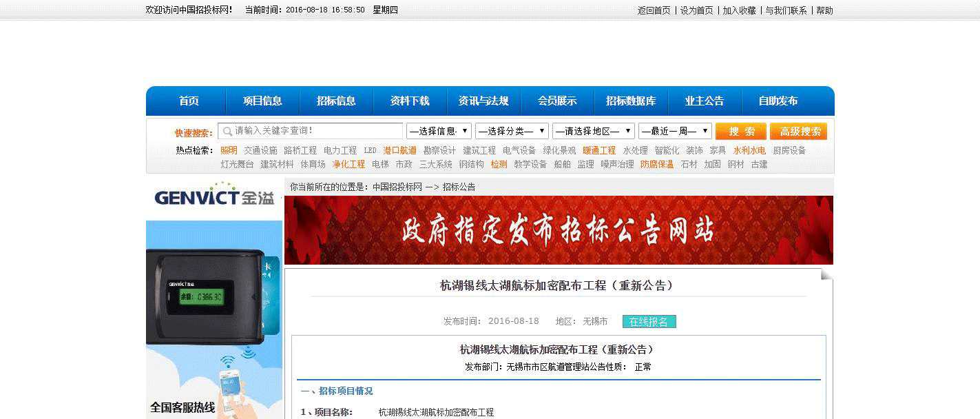This screenshot has width=980, height=419.
Task: Select hot keyword 净化工程
Action: [x=348, y=164]
